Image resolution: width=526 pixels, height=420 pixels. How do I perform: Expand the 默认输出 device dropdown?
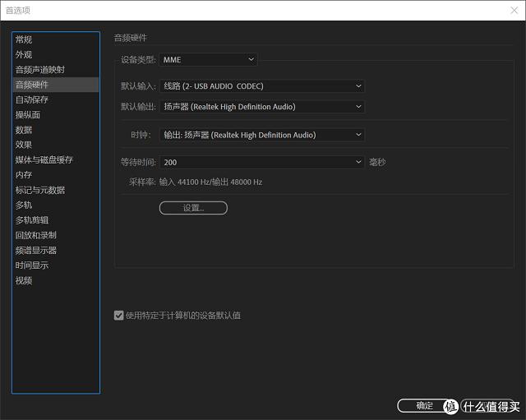pyautogui.click(x=261, y=106)
